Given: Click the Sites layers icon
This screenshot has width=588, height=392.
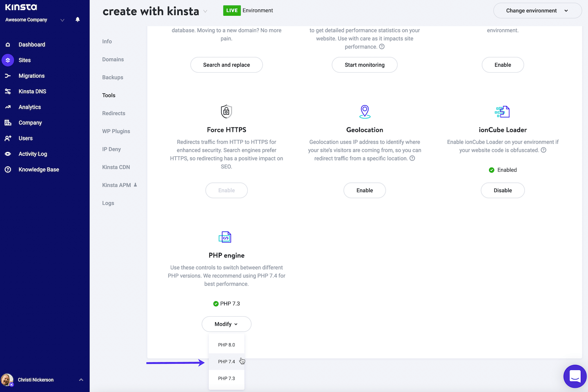Looking at the screenshot, I should click(8, 60).
